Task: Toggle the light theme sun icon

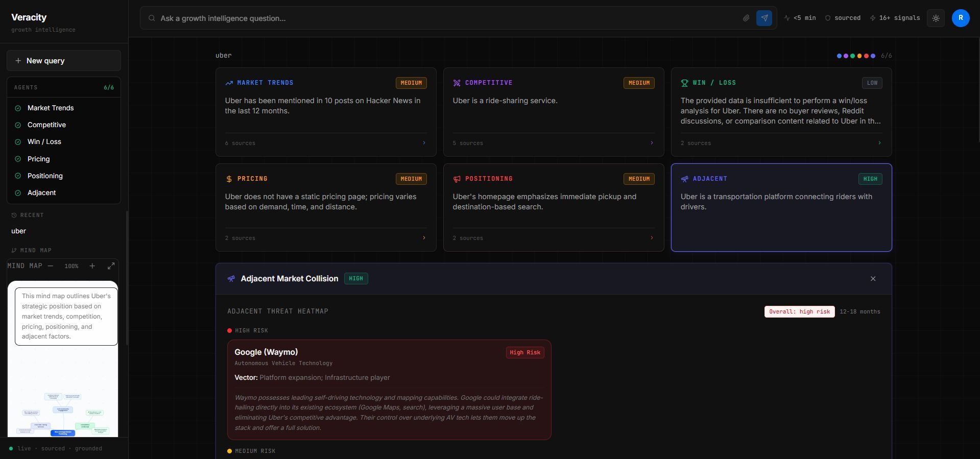Action: pyautogui.click(x=936, y=18)
